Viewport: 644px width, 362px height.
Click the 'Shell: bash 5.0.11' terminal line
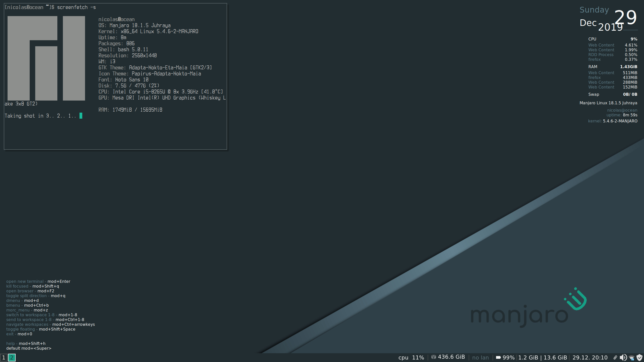pos(123,50)
